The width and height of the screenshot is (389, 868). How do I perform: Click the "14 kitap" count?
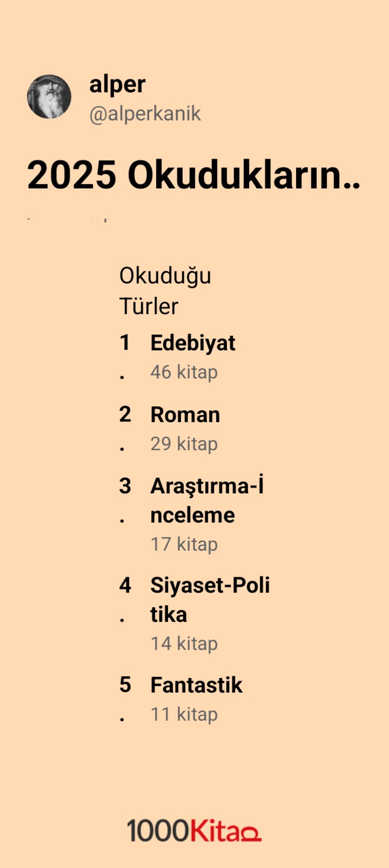(x=184, y=644)
